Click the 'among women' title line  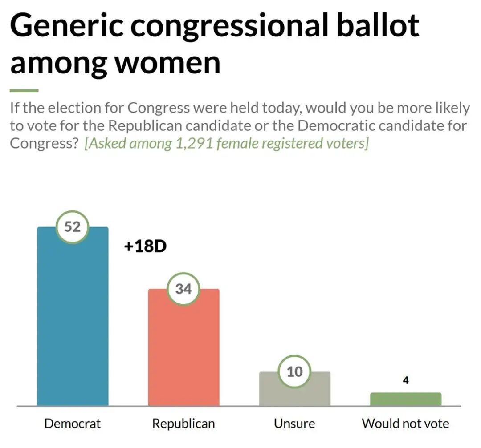point(115,63)
